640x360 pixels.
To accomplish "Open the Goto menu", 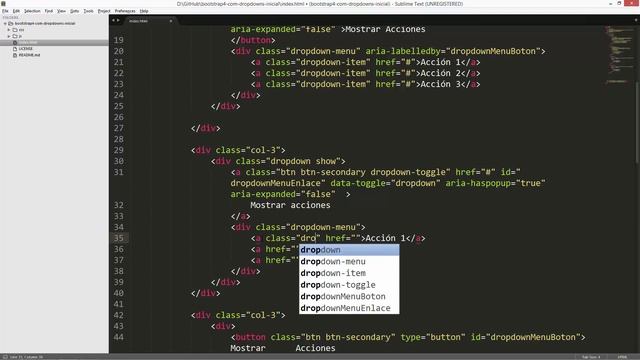I will [74, 11].
